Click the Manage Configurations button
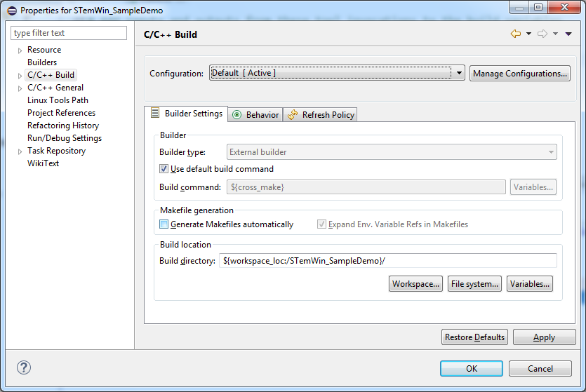Viewport: 586px width, 392px height. point(520,73)
